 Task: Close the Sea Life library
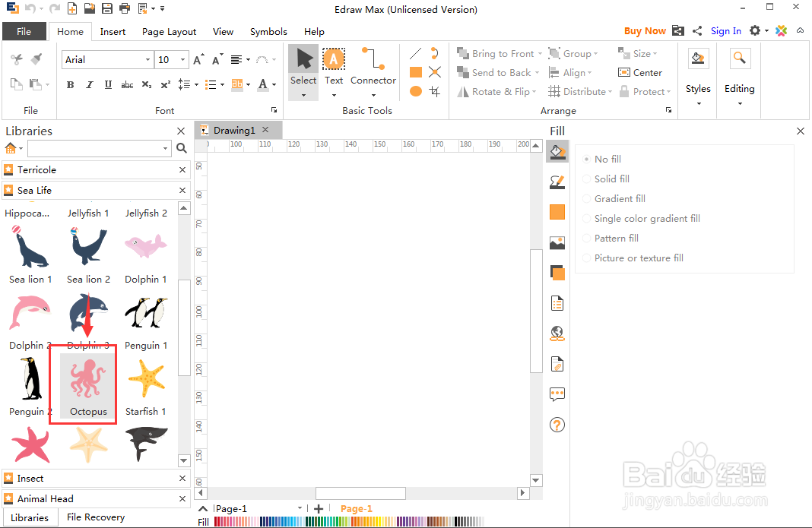point(182,191)
